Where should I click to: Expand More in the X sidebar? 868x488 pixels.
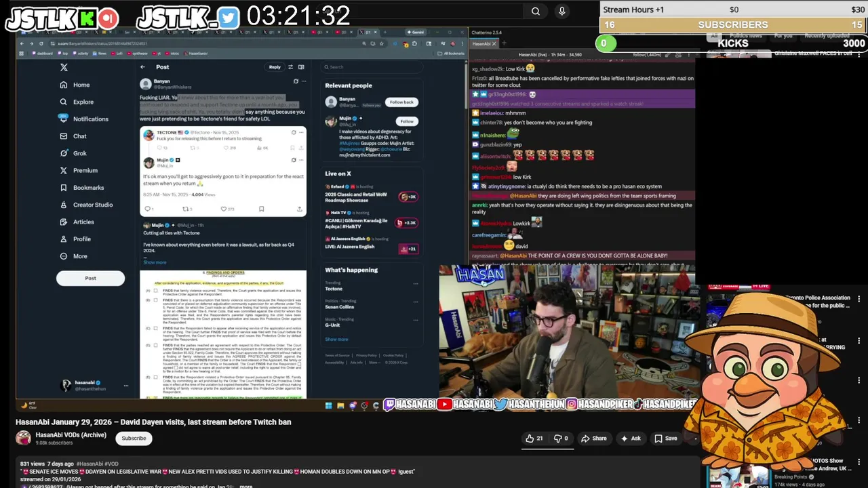[73, 256]
